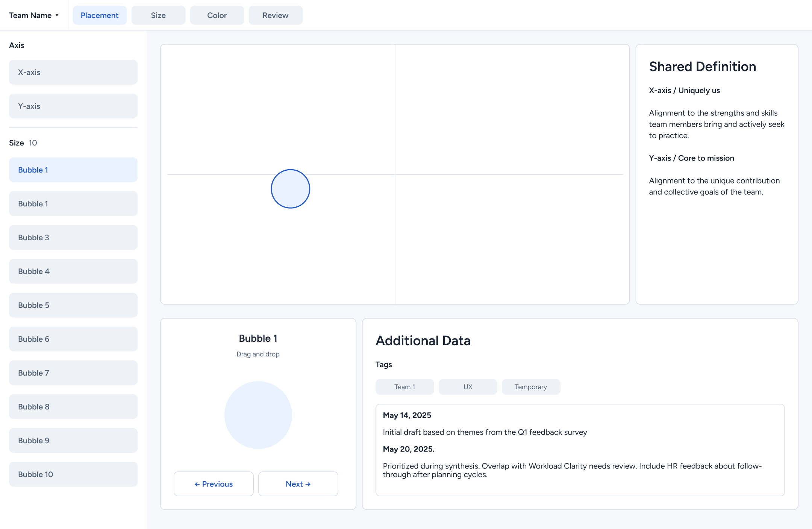812x529 pixels.
Task: Open the Color tab
Action: pyautogui.click(x=217, y=15)
